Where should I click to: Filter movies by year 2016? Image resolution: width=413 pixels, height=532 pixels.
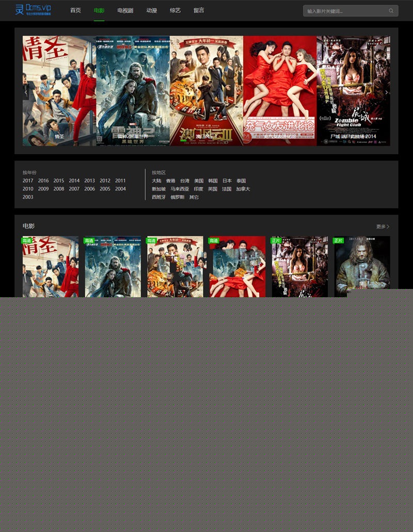coord(43,181)
